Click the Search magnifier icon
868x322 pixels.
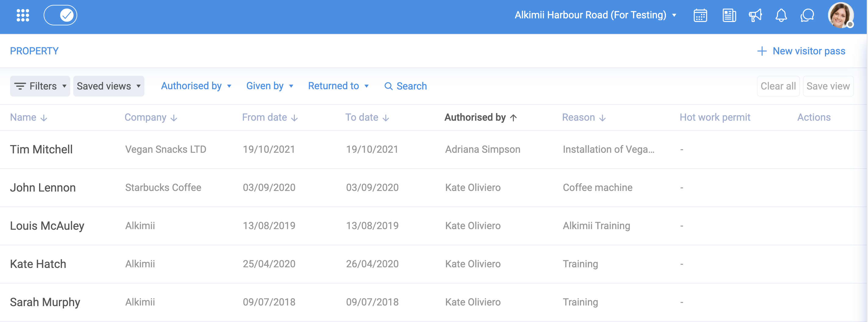[x=389, y=86]
